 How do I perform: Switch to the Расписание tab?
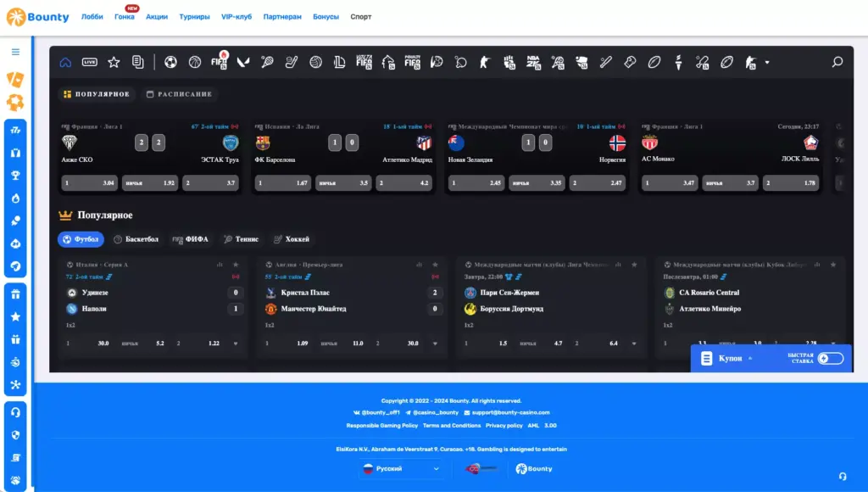coord(179,94)
